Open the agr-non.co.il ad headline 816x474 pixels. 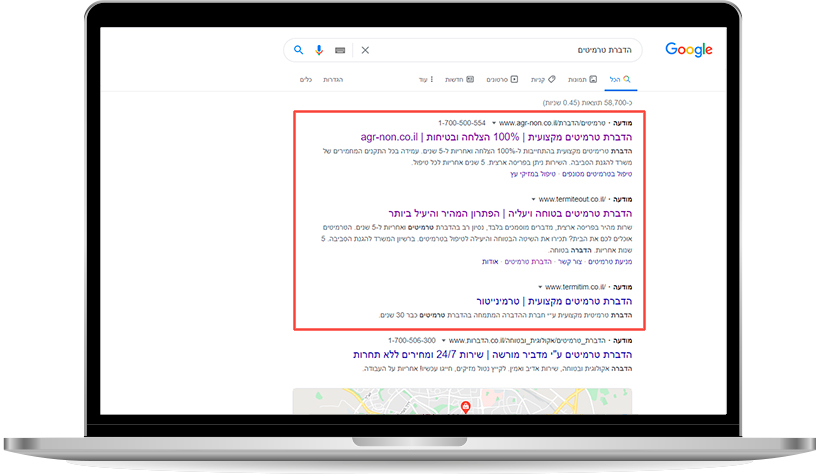pos(496,137)
